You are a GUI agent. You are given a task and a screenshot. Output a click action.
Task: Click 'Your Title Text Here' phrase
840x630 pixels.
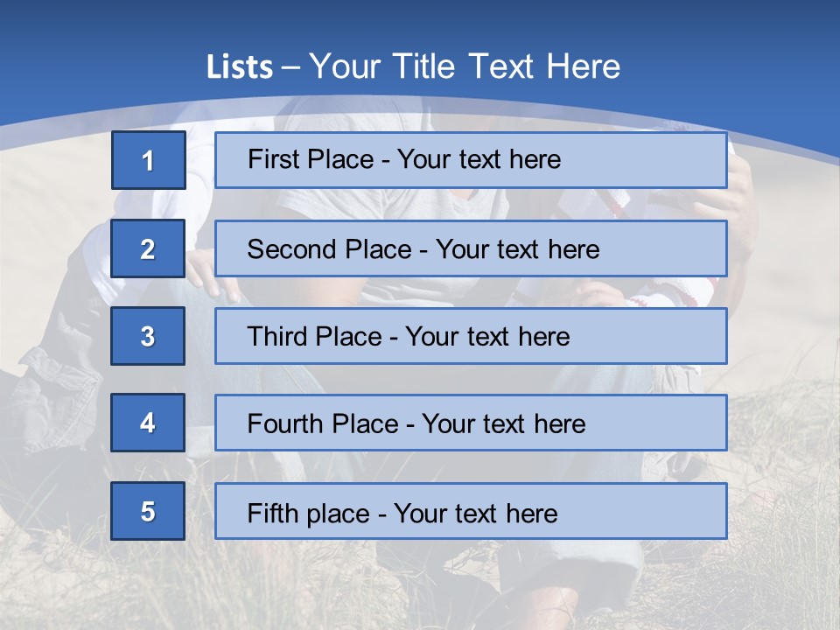pos(465,66)
